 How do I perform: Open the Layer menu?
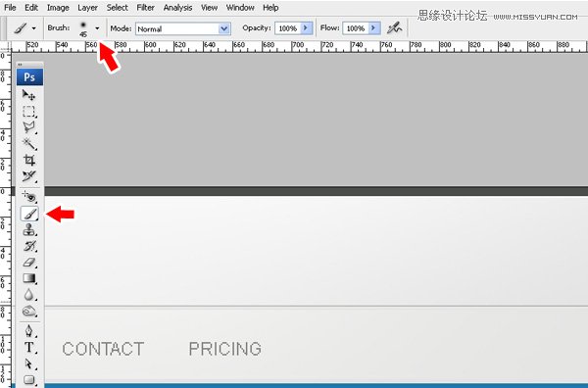click(87, 8)
